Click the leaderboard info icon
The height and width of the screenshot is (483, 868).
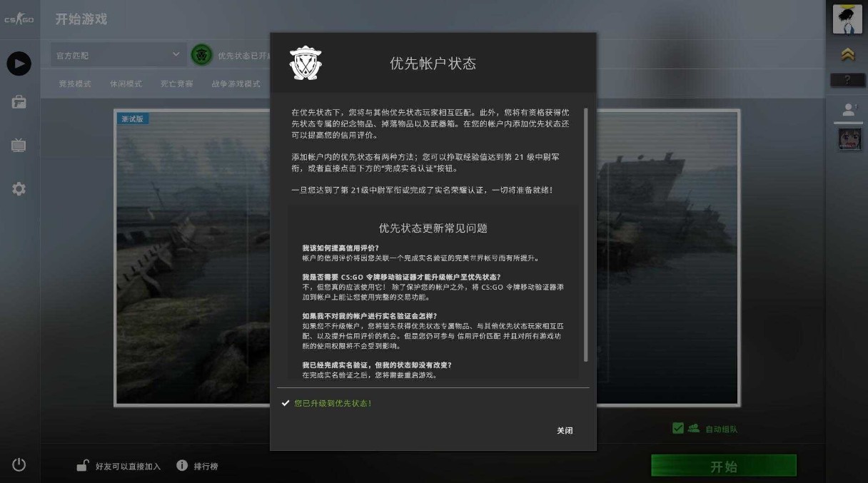coord(182,465)
